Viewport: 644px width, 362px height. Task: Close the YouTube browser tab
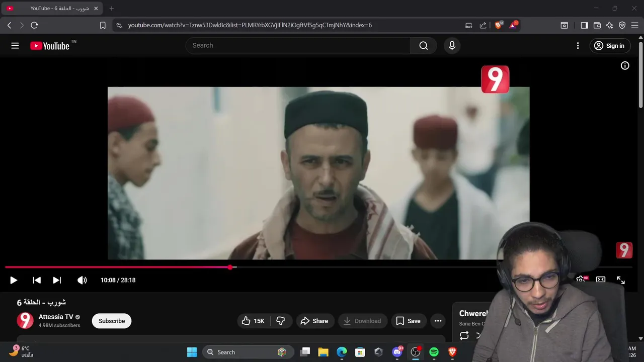(x=96, y=9)
